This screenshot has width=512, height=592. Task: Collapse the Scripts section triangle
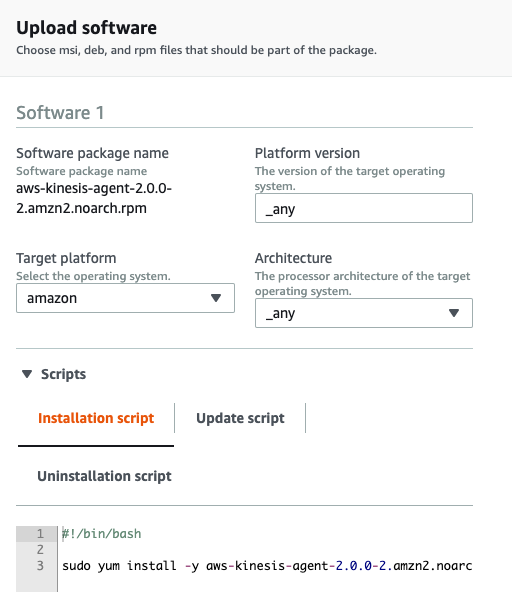(x=27, y=374)
